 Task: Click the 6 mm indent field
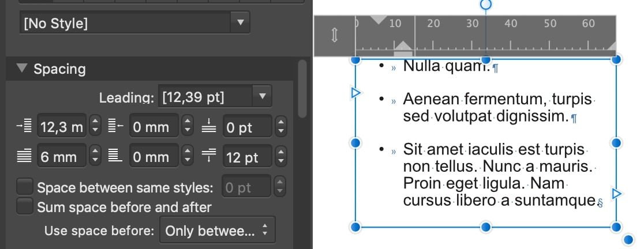point(62,156)
